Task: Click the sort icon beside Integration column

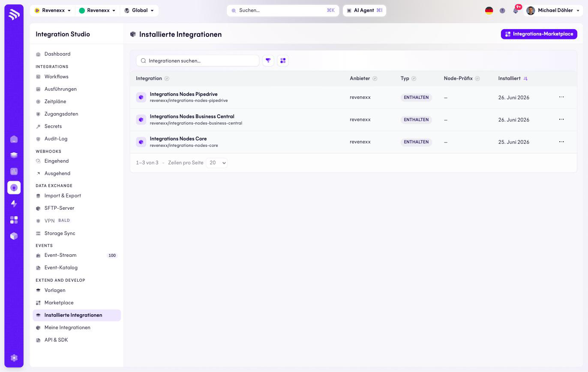Action: [167, 79]
